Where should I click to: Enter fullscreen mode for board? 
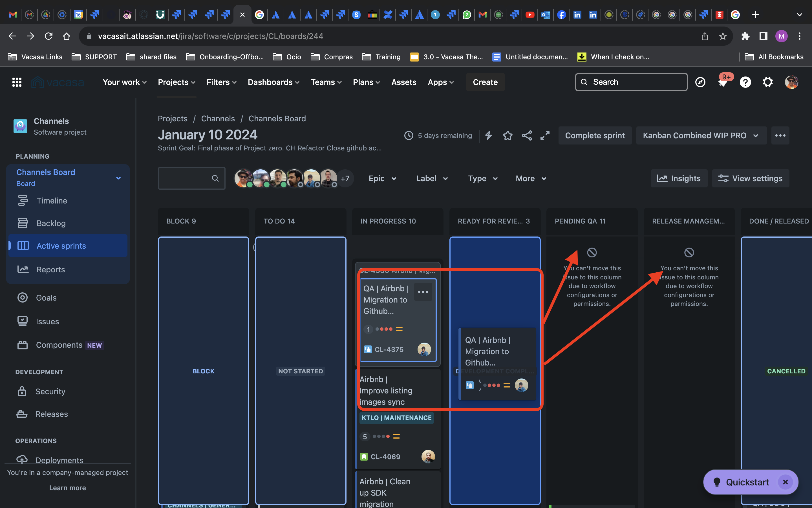pos(545,135)
